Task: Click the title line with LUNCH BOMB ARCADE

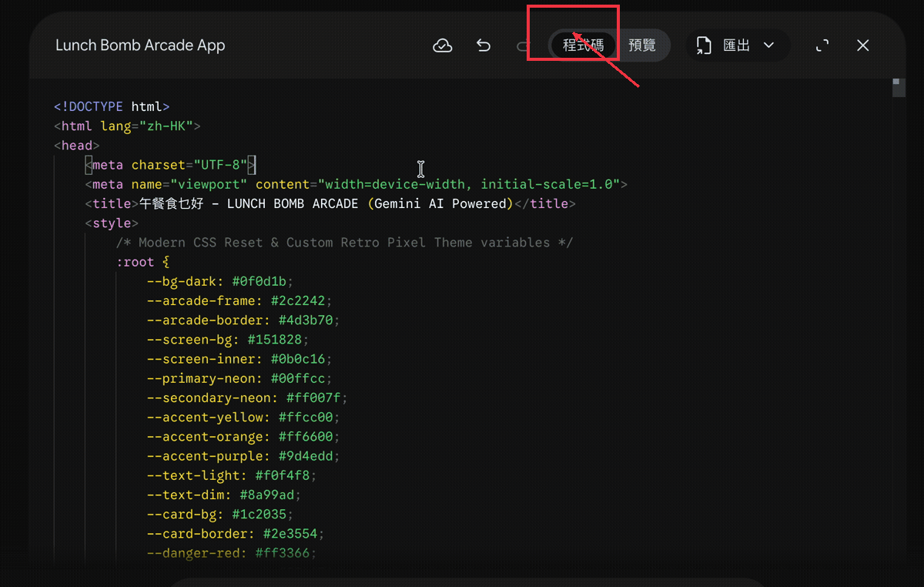Action: coord(330,203)
